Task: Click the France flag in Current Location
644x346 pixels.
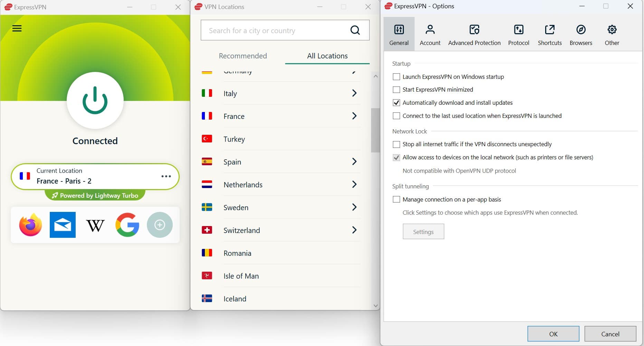Action: coord(25,176)
